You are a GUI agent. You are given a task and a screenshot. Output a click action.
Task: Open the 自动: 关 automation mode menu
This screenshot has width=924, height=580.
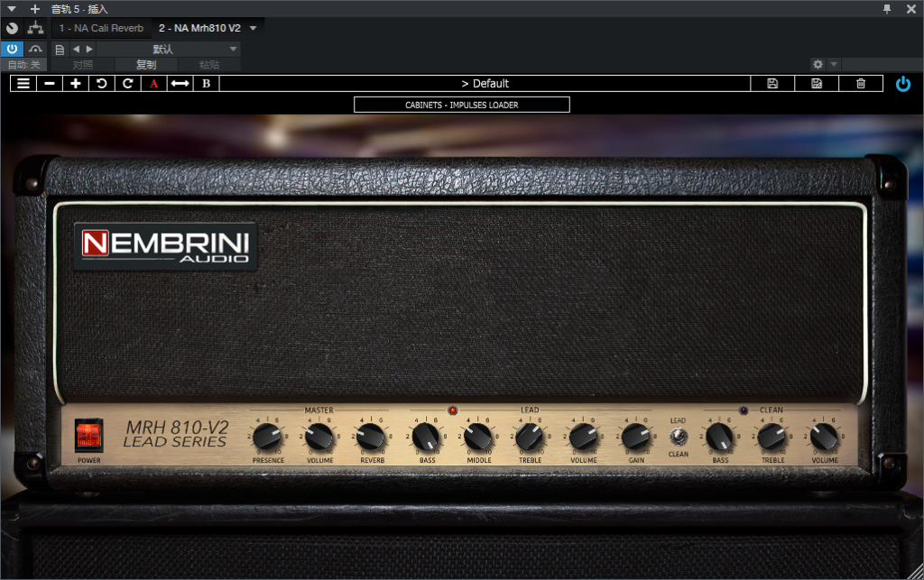24,65
